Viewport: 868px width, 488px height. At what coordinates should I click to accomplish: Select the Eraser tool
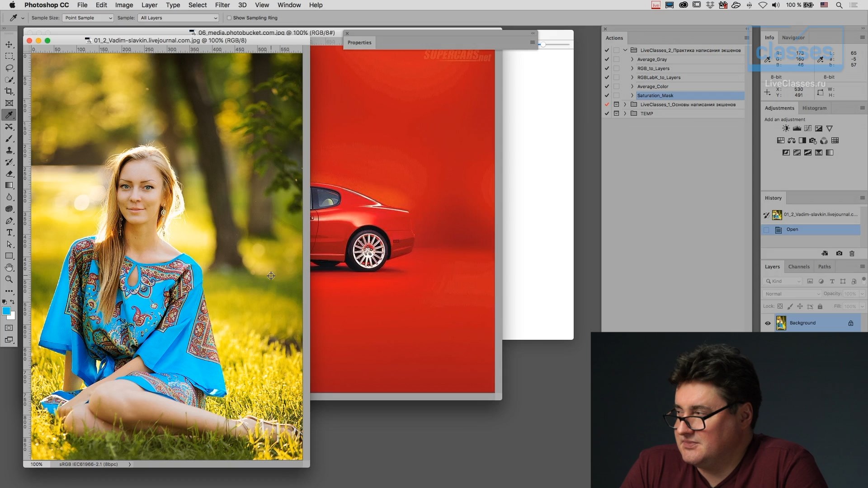(x=9, y=174)
